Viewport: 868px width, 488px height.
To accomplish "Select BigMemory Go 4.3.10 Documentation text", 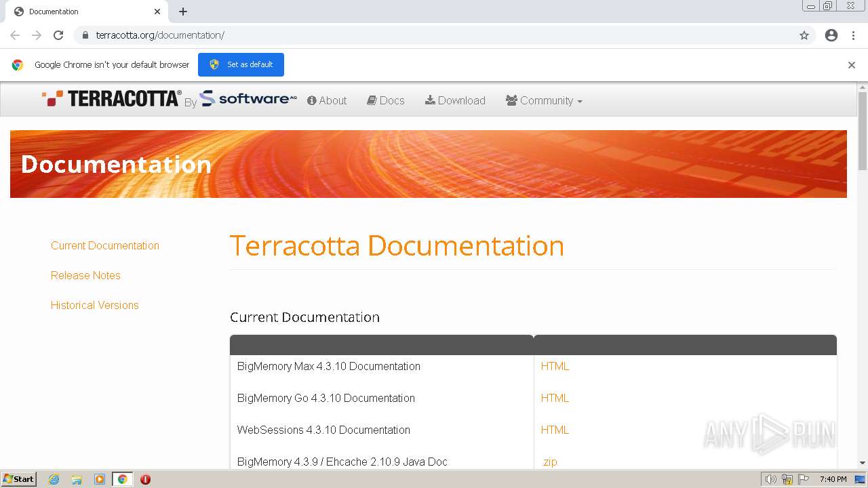I will 326,398.
